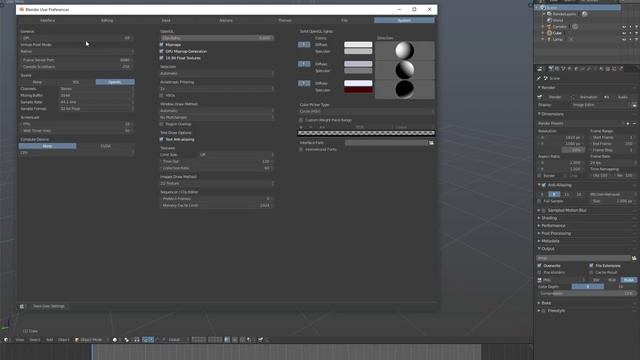Click Save User Settings button
Screen dimensions: 640x360
coord(49,306)
